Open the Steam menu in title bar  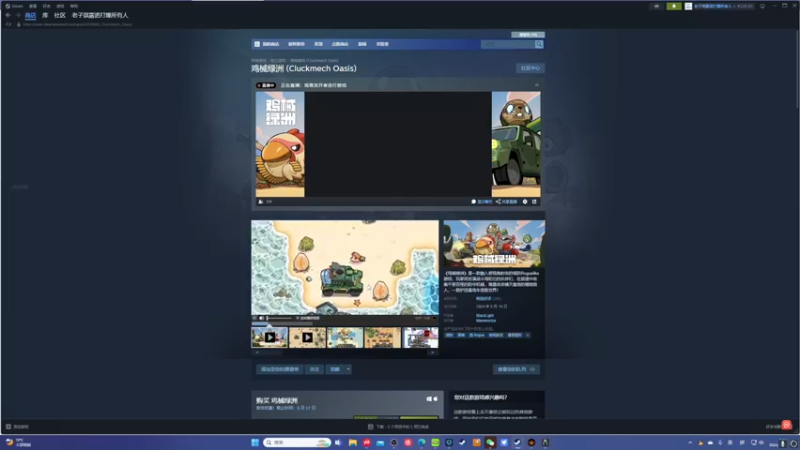point(14,6)
